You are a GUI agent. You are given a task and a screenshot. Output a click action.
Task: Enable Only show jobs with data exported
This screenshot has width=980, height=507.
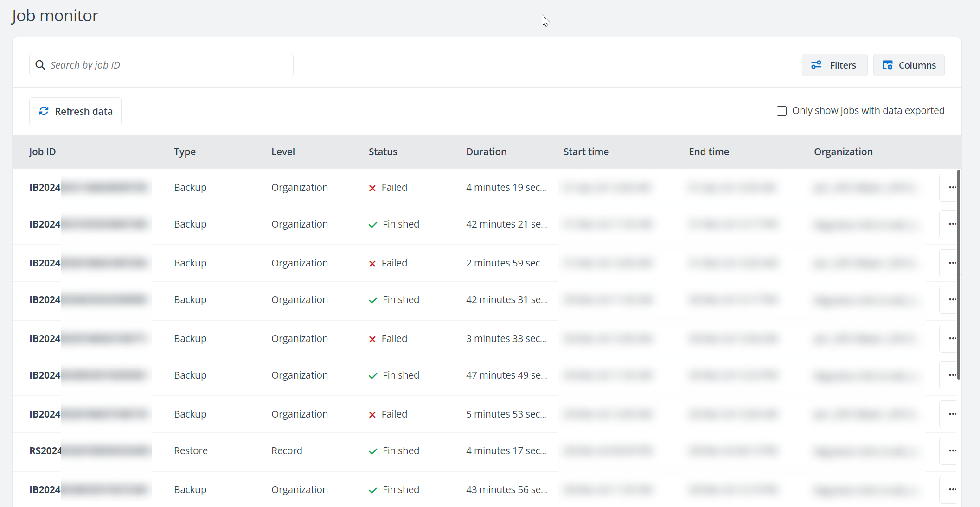(781, 111)
